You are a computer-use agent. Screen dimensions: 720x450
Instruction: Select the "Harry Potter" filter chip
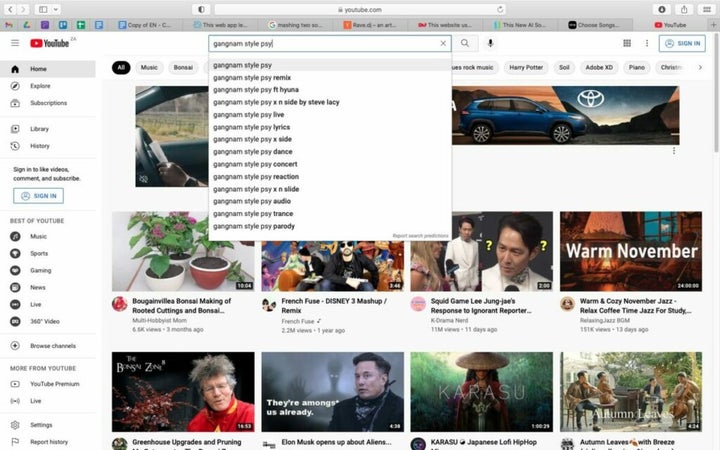point(525,68)
